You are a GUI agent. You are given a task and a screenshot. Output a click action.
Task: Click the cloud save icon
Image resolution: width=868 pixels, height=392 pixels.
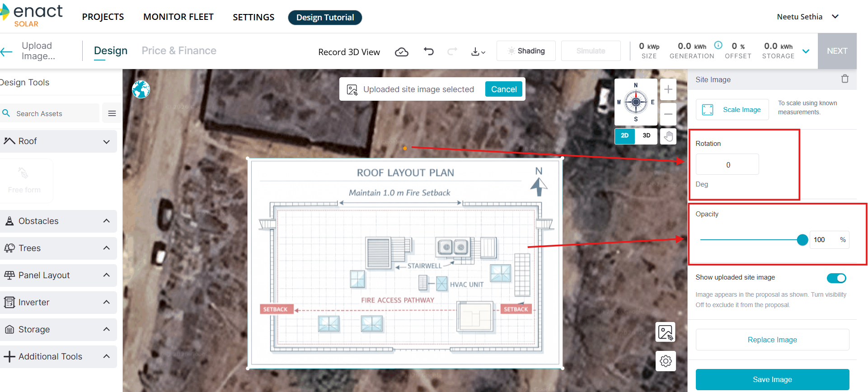click(x=401, y=52)
